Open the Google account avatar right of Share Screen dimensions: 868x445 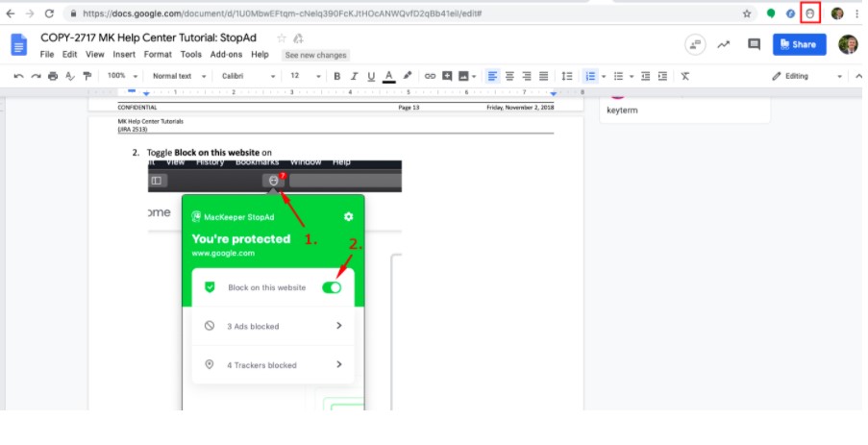(848, 44)
